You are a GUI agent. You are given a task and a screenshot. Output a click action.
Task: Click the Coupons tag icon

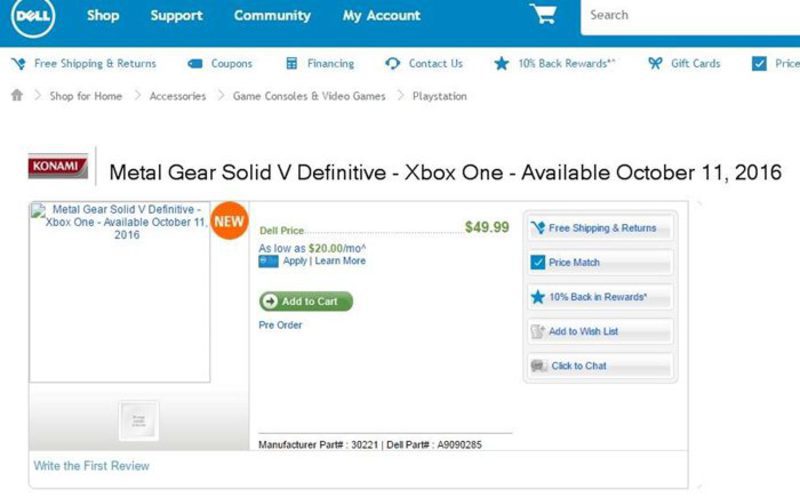(196, 63)
